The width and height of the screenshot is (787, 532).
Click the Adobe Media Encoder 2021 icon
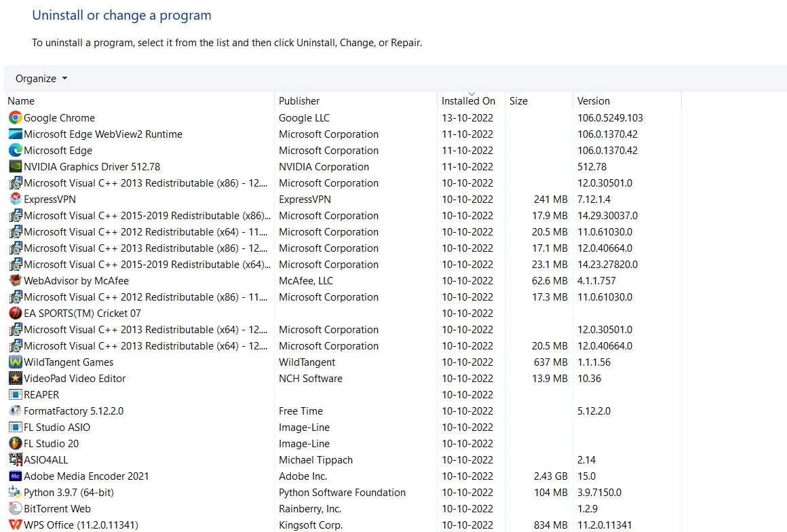coord(15,476)
